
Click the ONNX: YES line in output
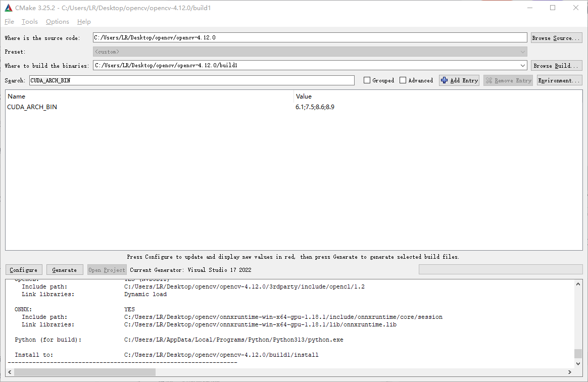75,309
